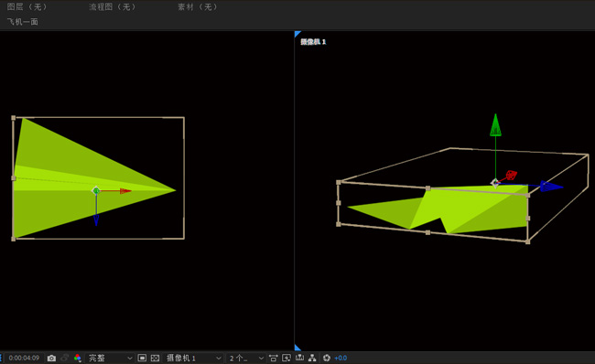The height and width of the screenshot is (364, 595).
Task: Open the timeline icon in bottom bar
Action: (299, 358)
